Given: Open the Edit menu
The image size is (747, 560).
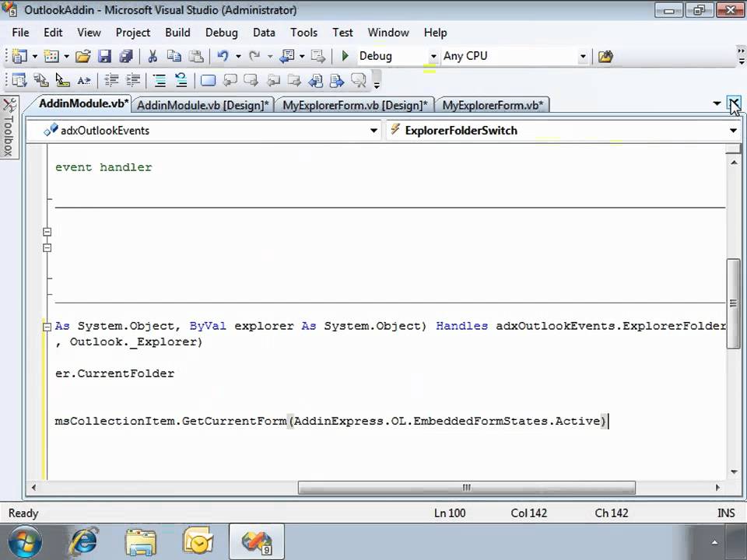Looking at the screenshot, I should click(53, 33).
